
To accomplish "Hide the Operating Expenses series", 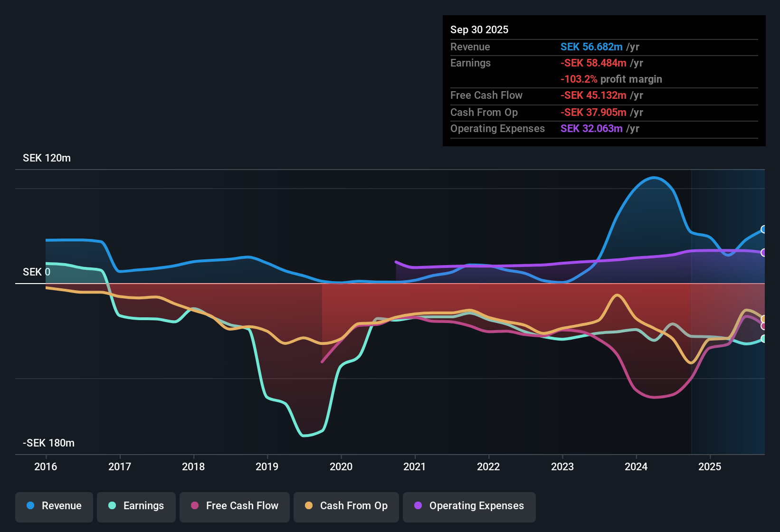I will coord(469,506).
